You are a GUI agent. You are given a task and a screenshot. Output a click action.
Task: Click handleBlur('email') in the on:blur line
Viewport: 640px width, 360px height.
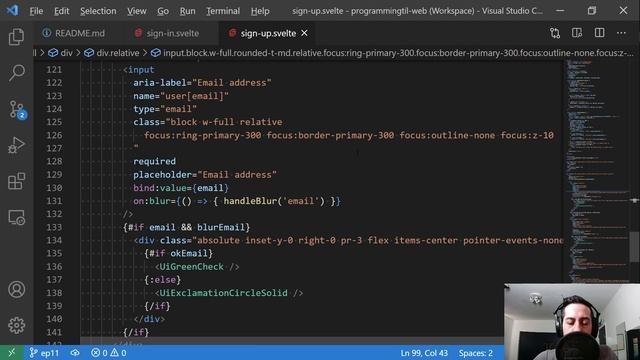coord(274,201)
